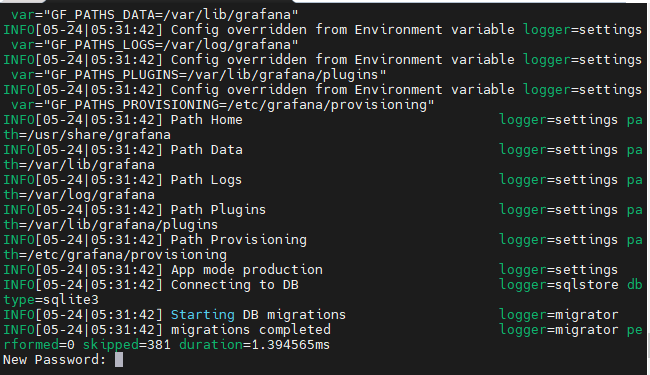
Task: Click the cursor after the New Password prompt
Action: 119,360
